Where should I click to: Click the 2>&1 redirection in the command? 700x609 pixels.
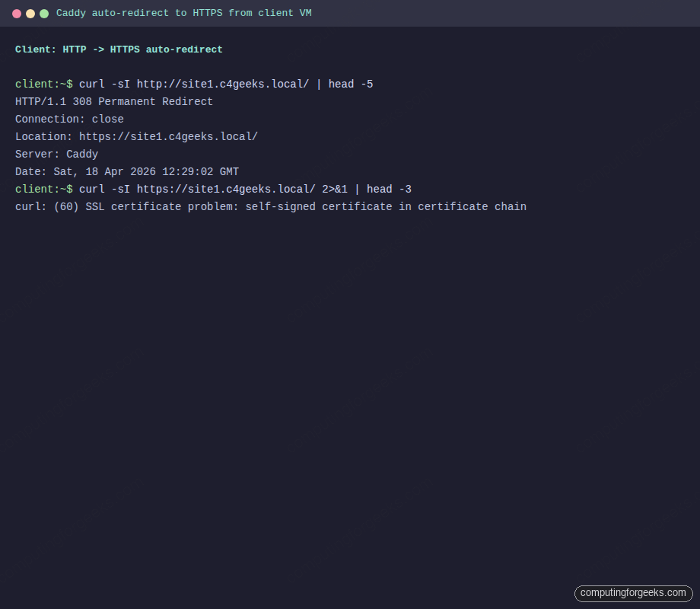point(336,189)
